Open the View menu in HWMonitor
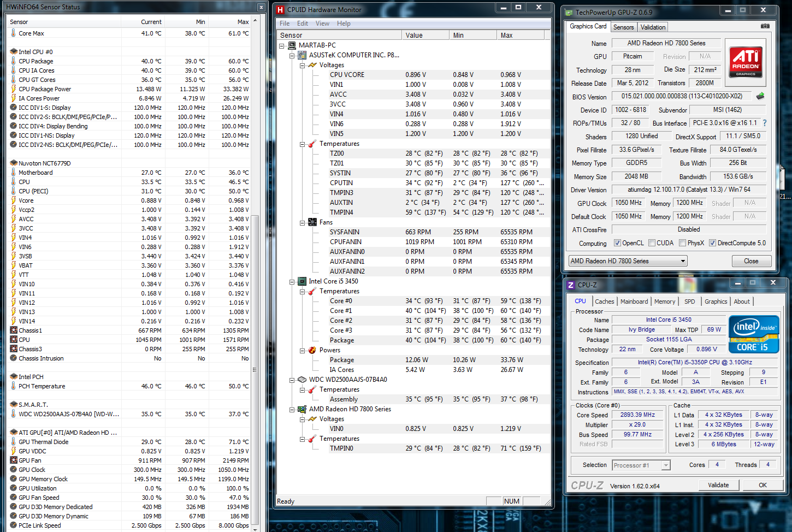Image resolution: width=792 pixels, height=532 pixels. coord(322,23)
